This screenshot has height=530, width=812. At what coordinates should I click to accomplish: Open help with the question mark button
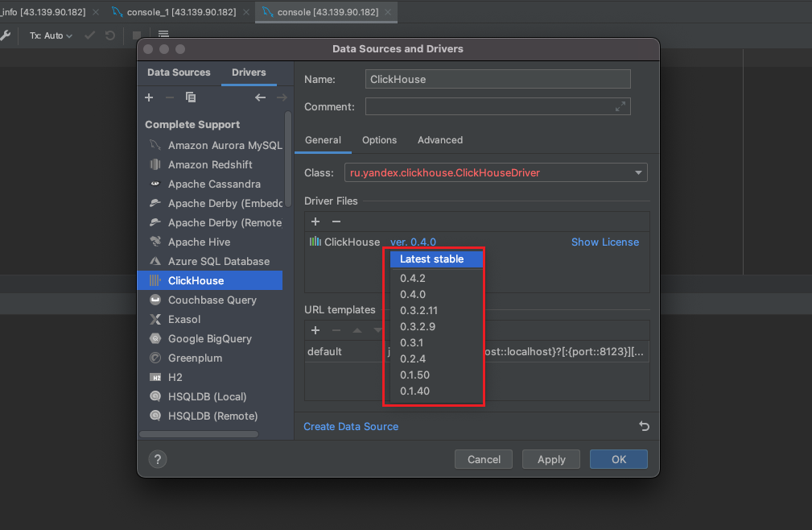[x=158, y=459]
